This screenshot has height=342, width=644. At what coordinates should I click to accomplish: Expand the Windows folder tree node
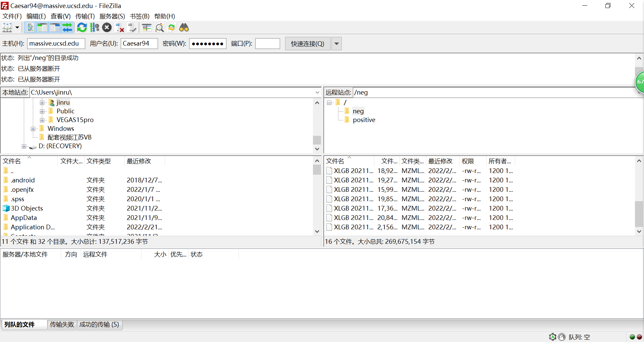coord(33,129)
